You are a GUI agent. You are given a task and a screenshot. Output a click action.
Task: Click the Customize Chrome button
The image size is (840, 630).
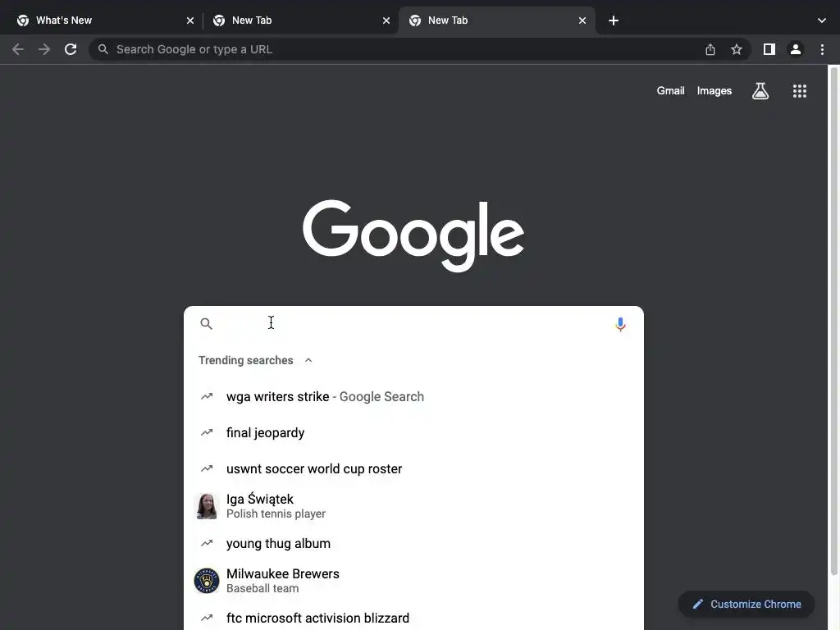746,604
